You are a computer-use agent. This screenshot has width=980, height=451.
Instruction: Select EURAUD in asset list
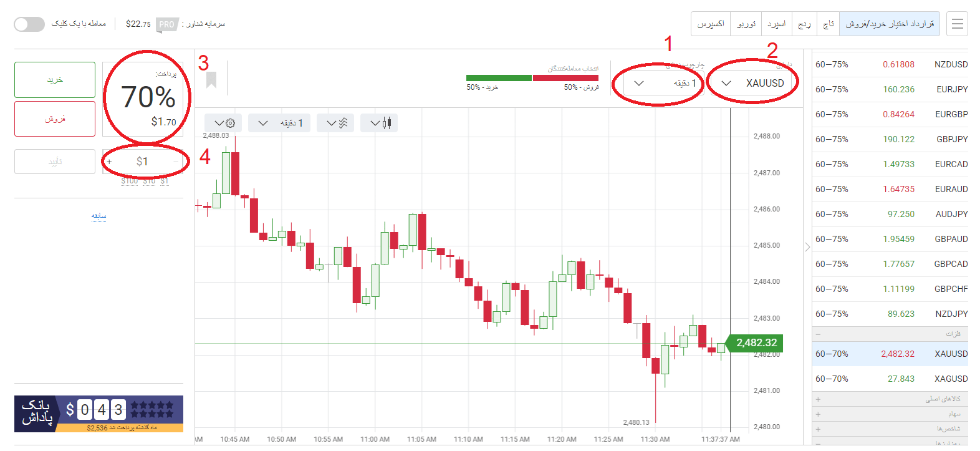click(x=890, y=189)
